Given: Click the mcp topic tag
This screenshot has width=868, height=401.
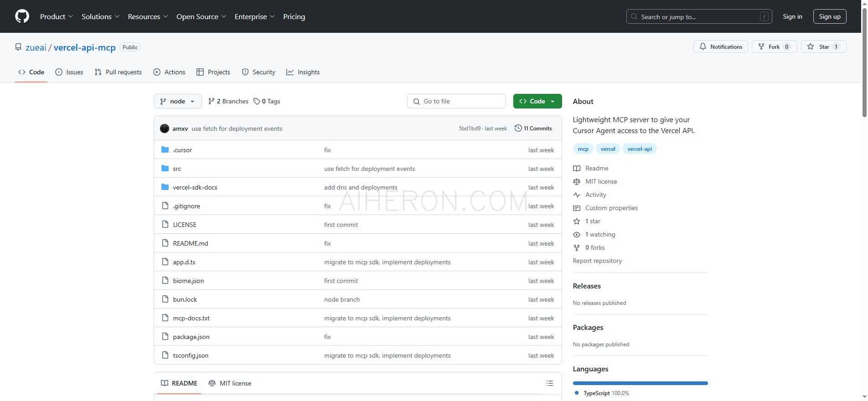Looking at the screenshot, I should pos(583,149).
